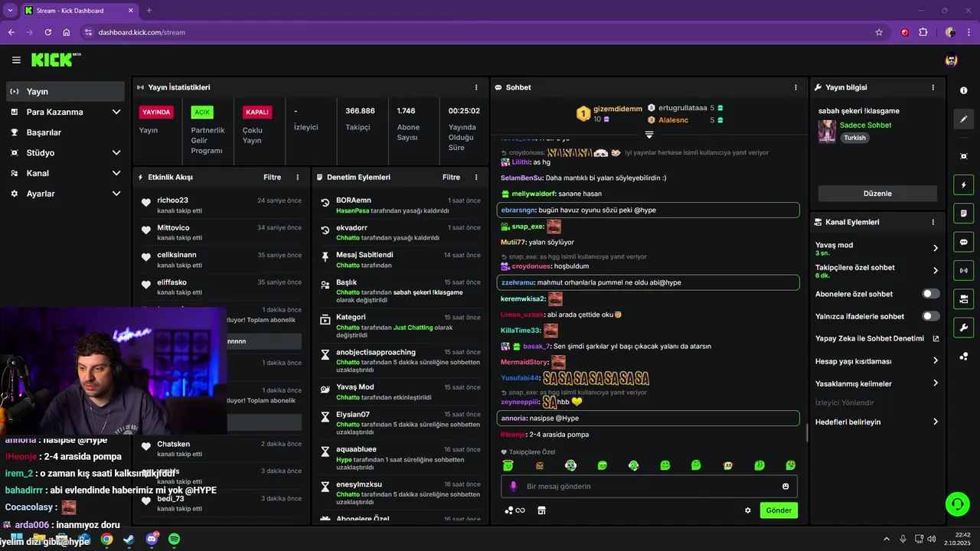Open the hamburger navigation menu
Image resolution: width=980 pixels, height=551 pixels.
pos(16,60)
